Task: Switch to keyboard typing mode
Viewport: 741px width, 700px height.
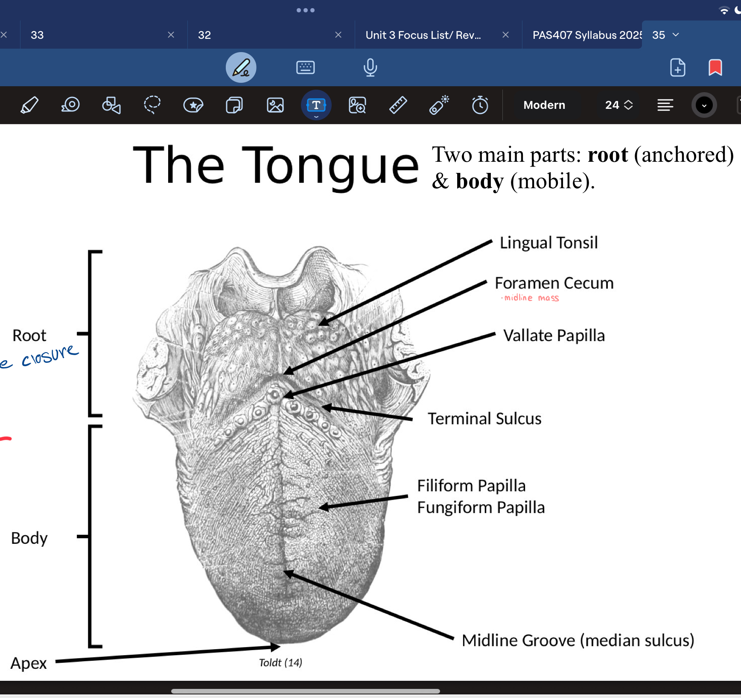Action: [x=306, y=67]
